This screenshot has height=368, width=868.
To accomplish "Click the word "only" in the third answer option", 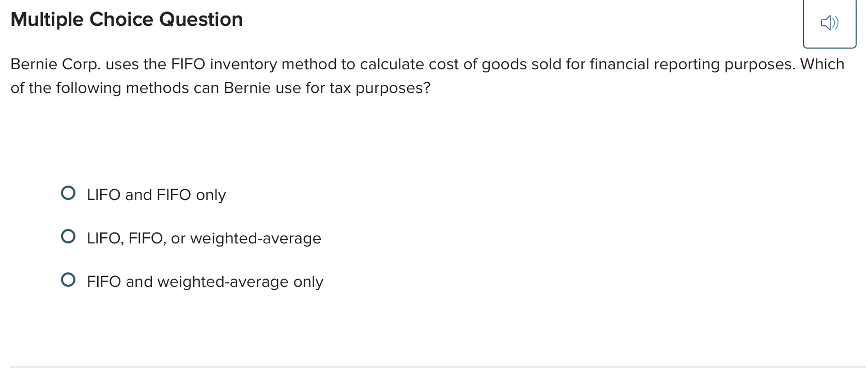I will pyautogui.click(x=308, y=282).
